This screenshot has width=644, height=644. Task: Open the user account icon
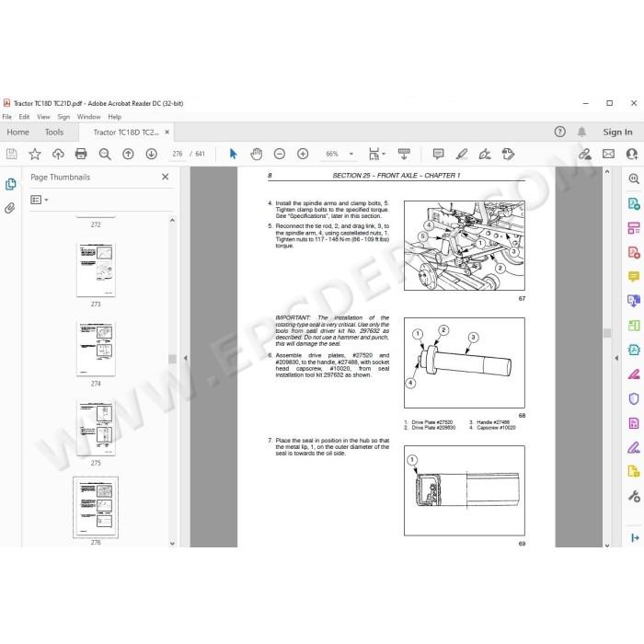click(632, 154)
